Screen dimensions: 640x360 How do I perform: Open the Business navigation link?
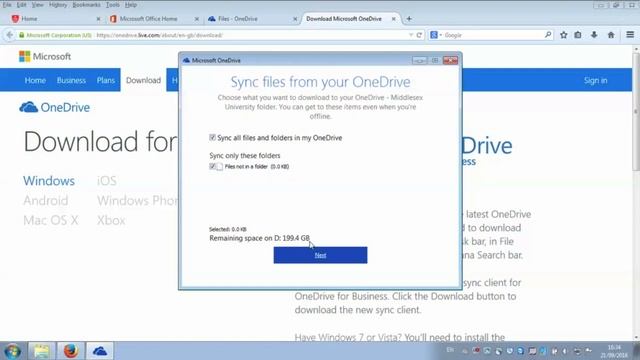(x=71, y=80)
